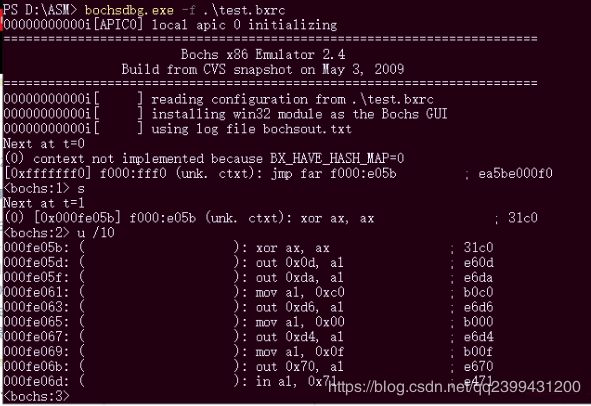Click the Bochs x86 Emulator 2.4 title
The height and width of the screenshot is (406, 591).
tap(263, 55)
